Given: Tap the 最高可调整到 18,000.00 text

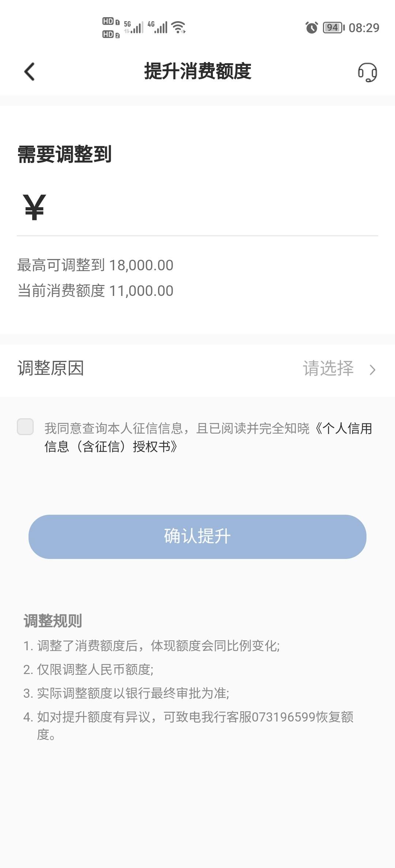Looking at the screenshot, I should click(x=95, y=265).
